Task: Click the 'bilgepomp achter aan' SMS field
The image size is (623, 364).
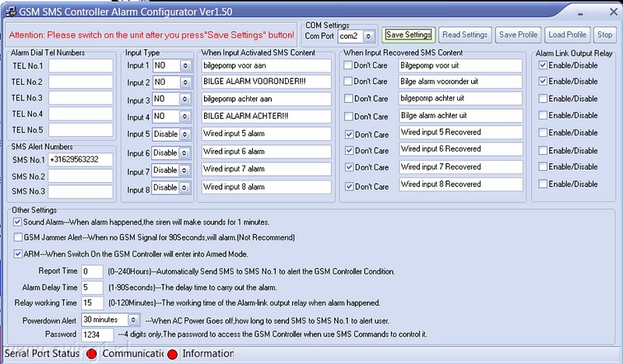Action: tap(266, 99)
